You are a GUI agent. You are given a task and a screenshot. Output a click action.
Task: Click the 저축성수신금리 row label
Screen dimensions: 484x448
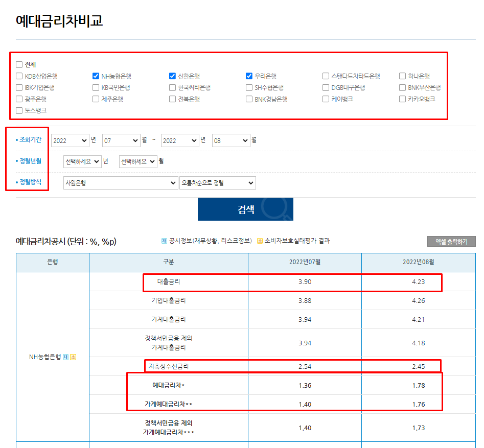click(169, 367)
